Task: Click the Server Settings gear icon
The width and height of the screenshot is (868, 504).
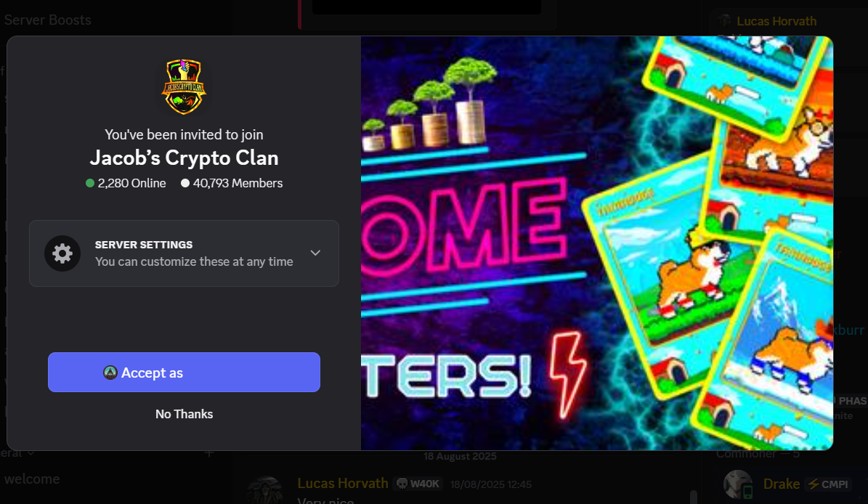Action: pyautogui.click(x=62, y=253)
